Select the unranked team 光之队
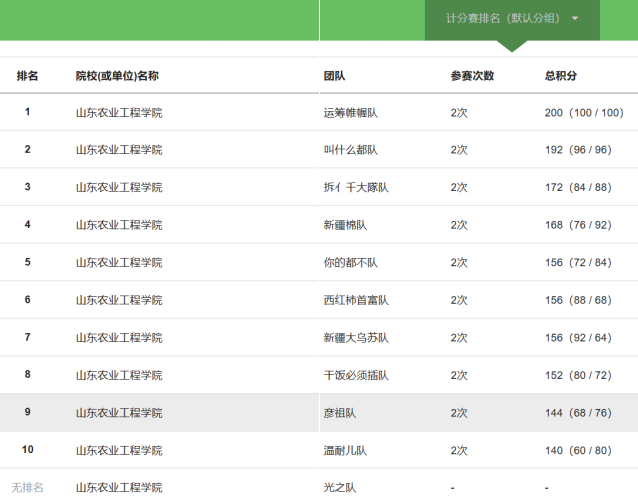The width and height of the screenshot is (638, 503). [340, 487]
